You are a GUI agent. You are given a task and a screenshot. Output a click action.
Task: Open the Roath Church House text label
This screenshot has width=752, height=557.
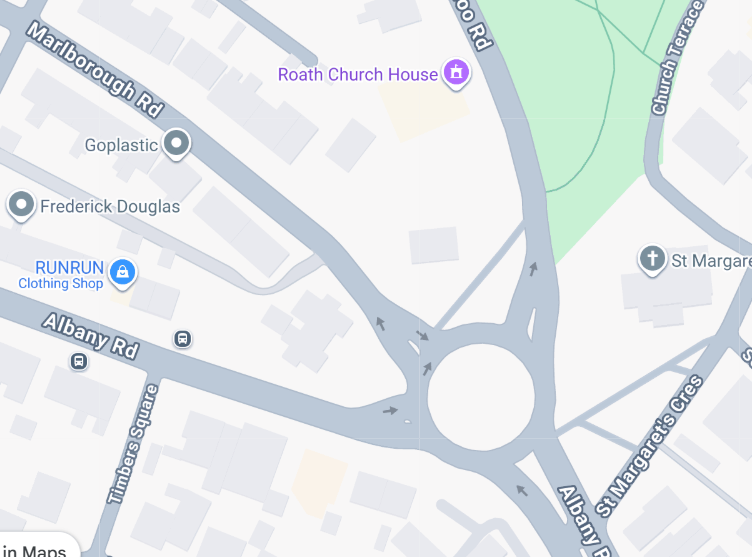[358, 75]
